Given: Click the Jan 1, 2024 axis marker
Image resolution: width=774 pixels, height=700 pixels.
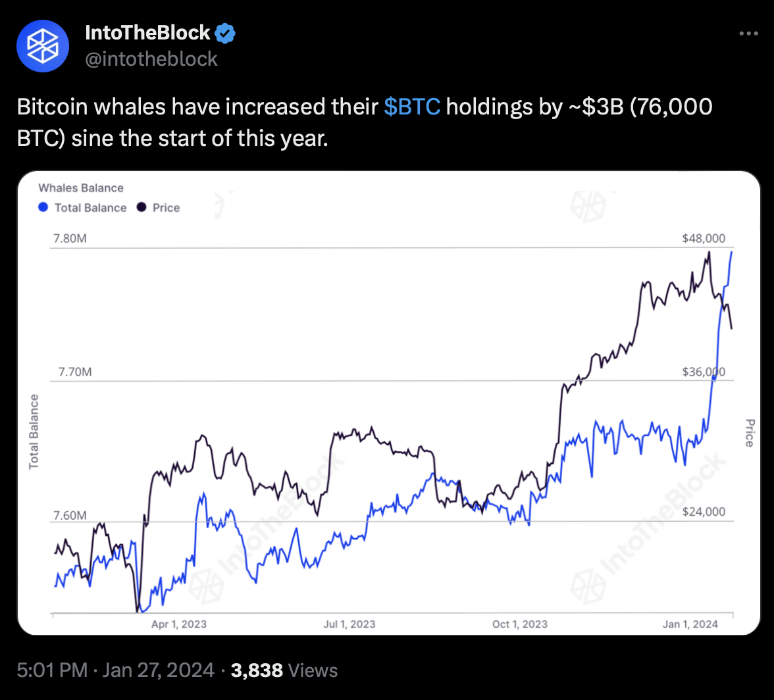Looking at the screenshot, I should pyautogui.click(x=690, y=624).
